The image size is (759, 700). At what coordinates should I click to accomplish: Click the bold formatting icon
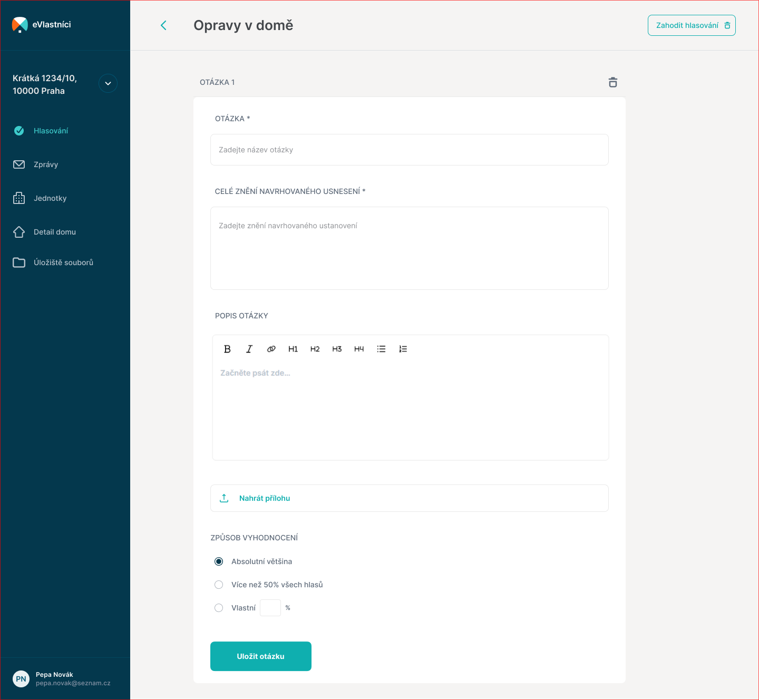(227, 349)
